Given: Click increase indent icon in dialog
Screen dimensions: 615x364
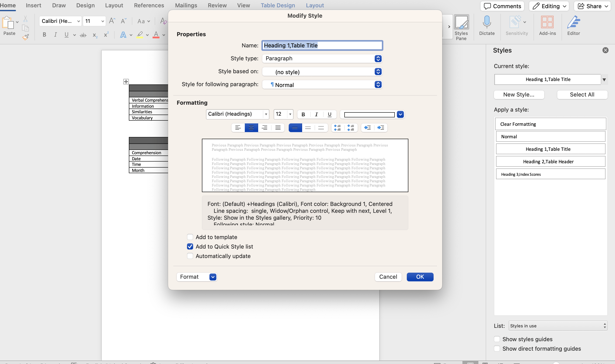Looking at the screenshot, I should point(381,128).
